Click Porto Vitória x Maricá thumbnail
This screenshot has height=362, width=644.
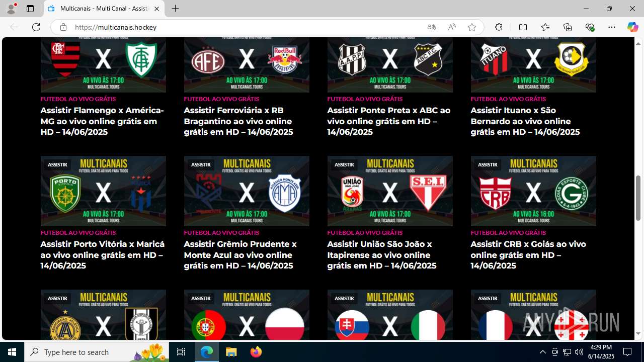pos(103,191)
